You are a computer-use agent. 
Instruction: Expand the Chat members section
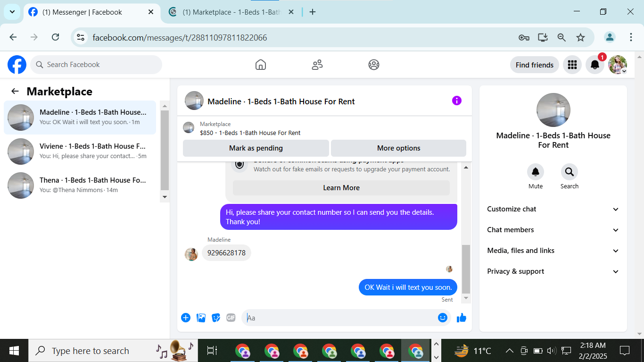click(553, 230)
